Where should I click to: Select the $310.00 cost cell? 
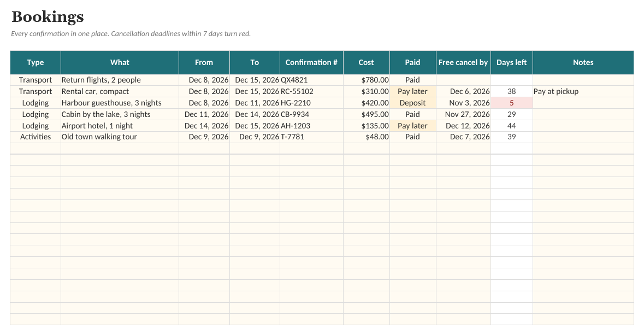point(367,91)
